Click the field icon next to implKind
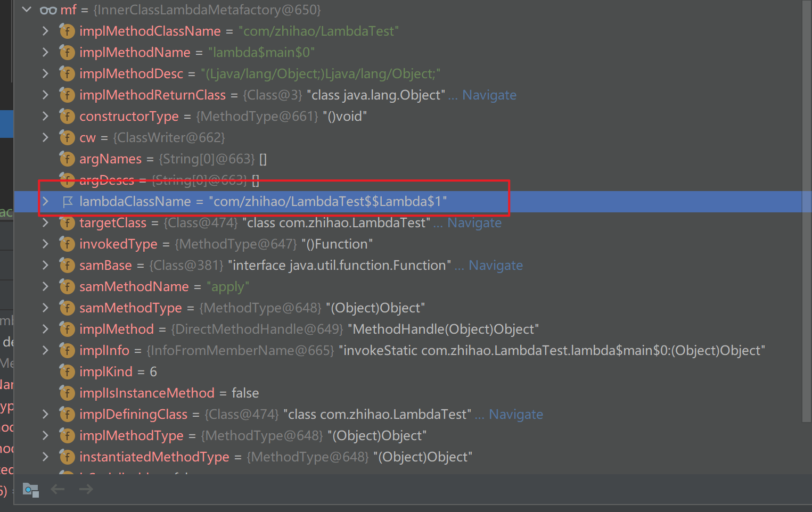Screen dimensions: 812x512 point(67,372)
